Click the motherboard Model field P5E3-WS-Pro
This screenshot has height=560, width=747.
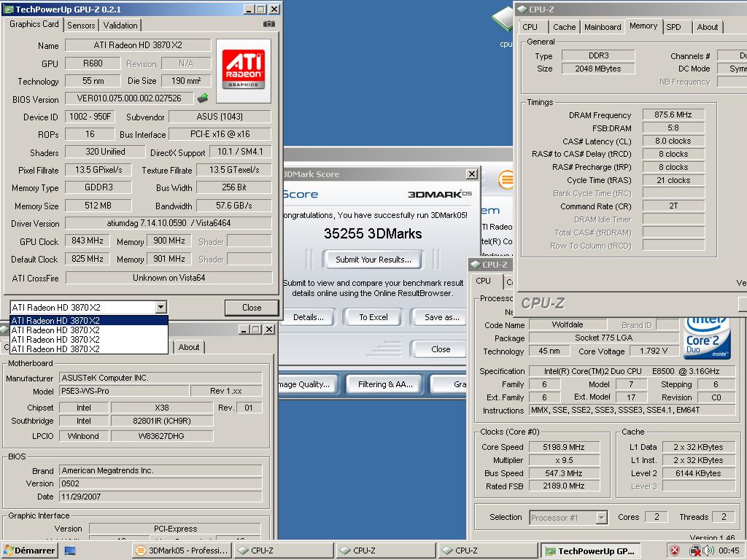pos(124,391)
